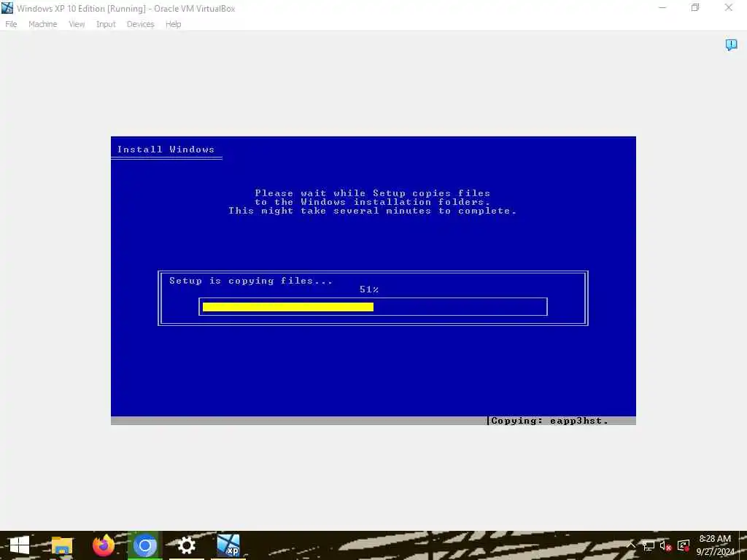Click the tray icon beside the clock
Screen dimensions: 747x560
[683, 545]
